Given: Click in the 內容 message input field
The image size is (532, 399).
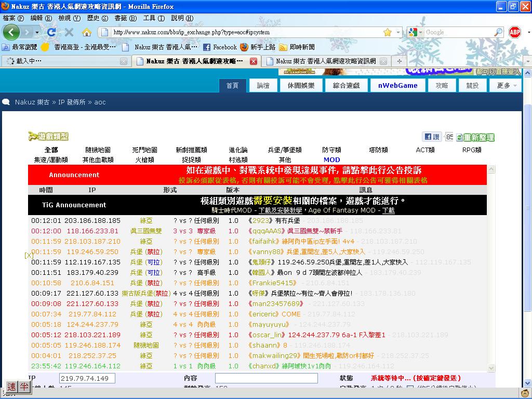Looking at the screenshot, I should point(267,378).
